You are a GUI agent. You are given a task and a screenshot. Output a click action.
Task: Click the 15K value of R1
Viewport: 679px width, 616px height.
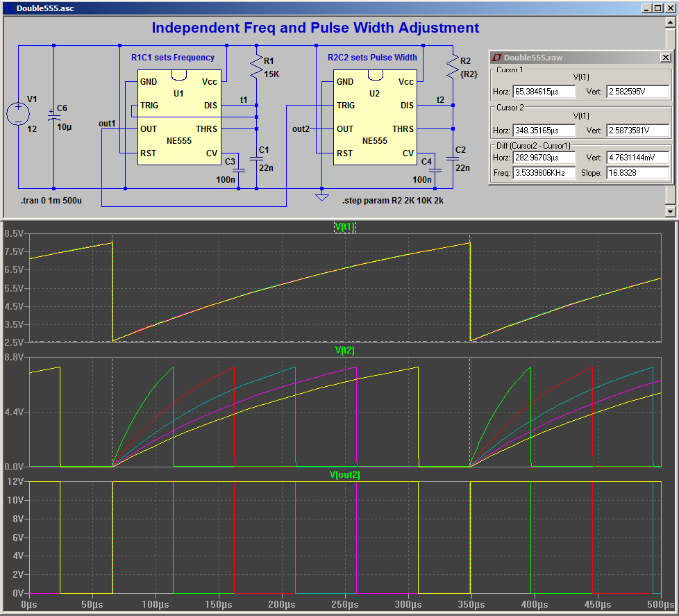(271, 74)
